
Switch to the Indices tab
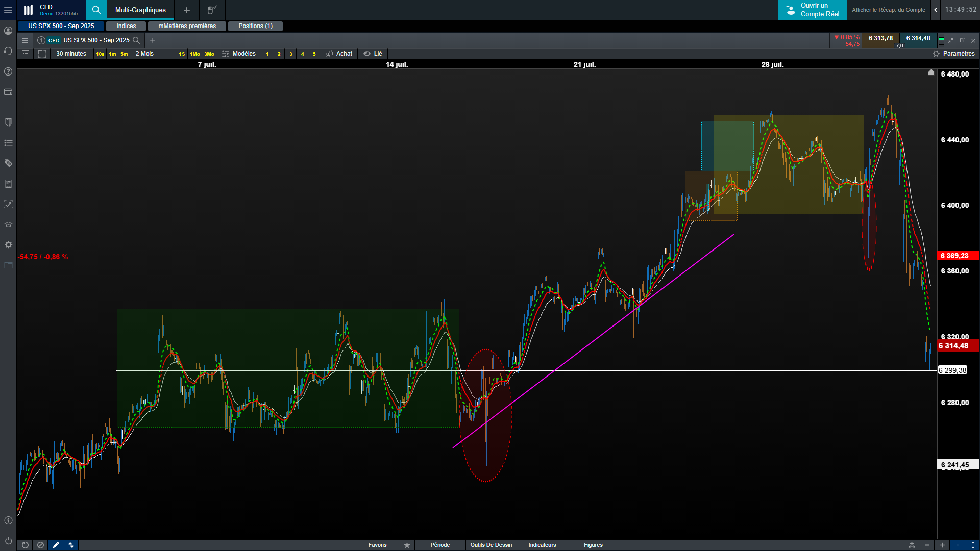click(126, 26)
